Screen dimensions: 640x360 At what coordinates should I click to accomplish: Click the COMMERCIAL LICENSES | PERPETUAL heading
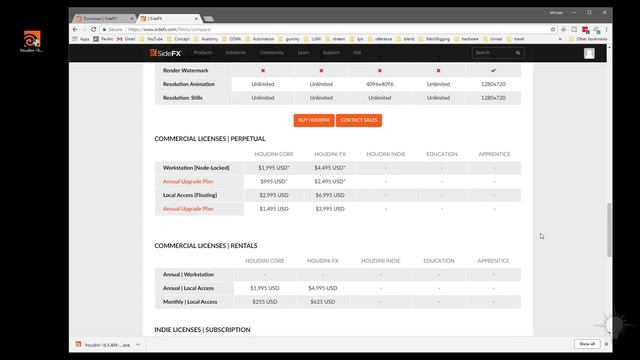coord(210,139)
